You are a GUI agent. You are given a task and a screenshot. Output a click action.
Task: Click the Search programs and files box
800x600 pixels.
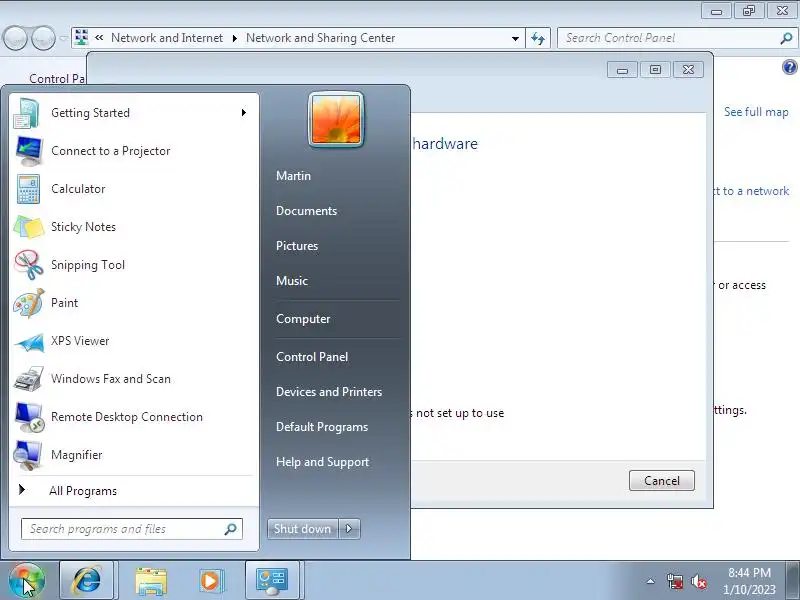pyautogui.click(x=132, y=529)
